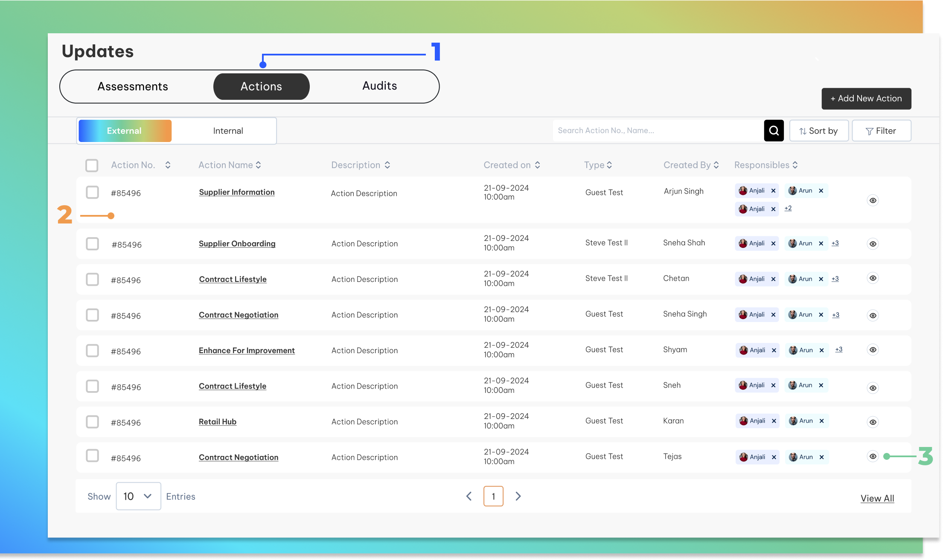Open the View All link
This screenshot has width=943, height=560.
click(x=877, y=498)
